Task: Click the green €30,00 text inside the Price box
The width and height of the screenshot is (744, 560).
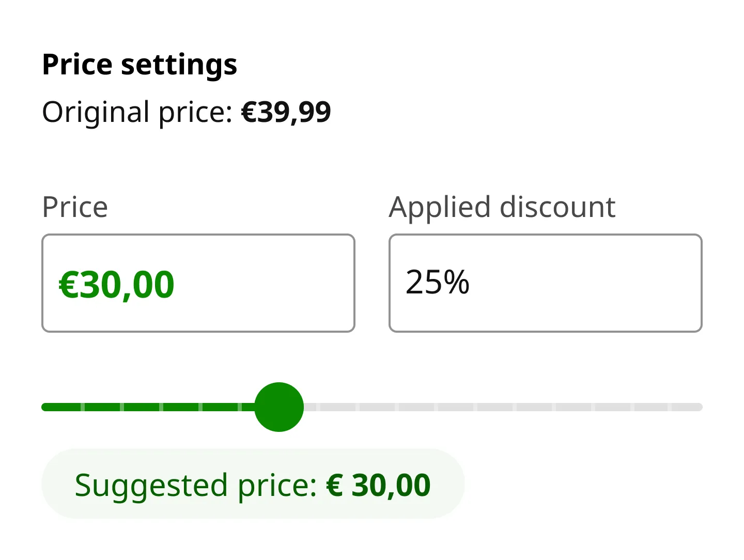Action: point(116,284)
